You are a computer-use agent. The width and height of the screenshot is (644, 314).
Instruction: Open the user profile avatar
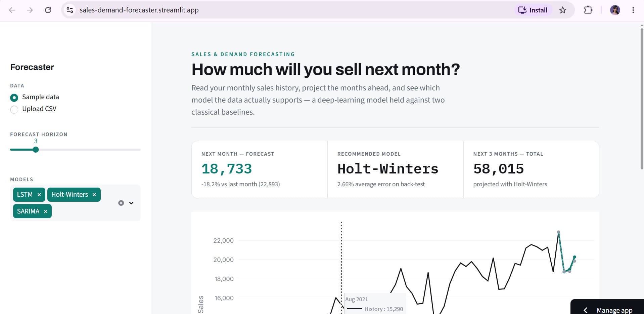[615, 10]
